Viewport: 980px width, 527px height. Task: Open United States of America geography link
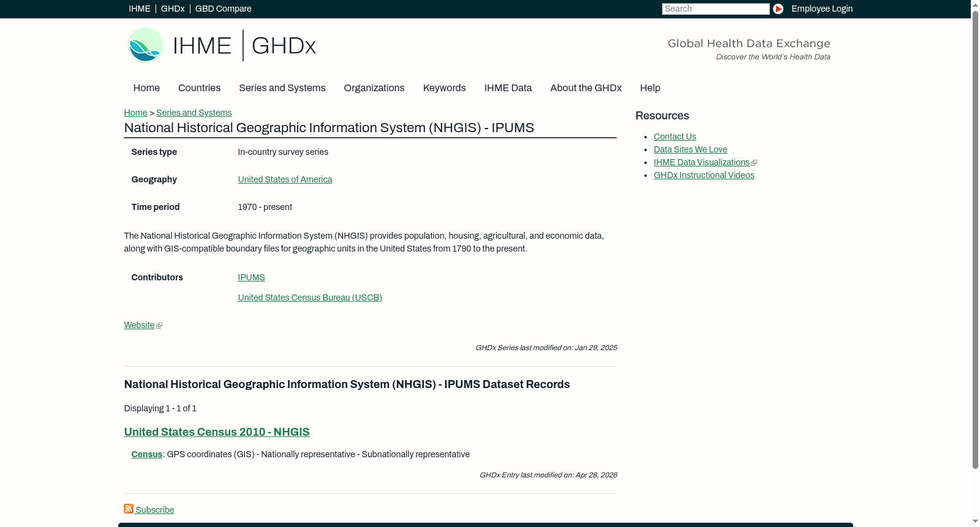(285, 179)
